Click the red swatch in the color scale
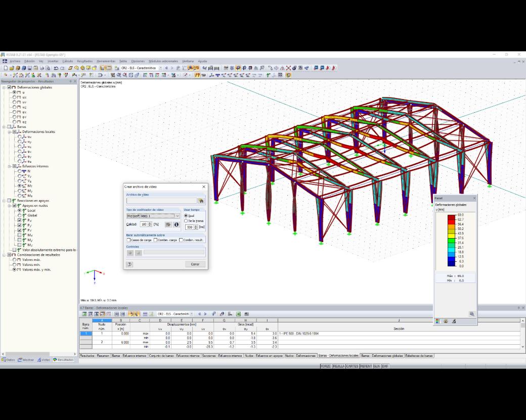The image size is (526, 420). 451,217
